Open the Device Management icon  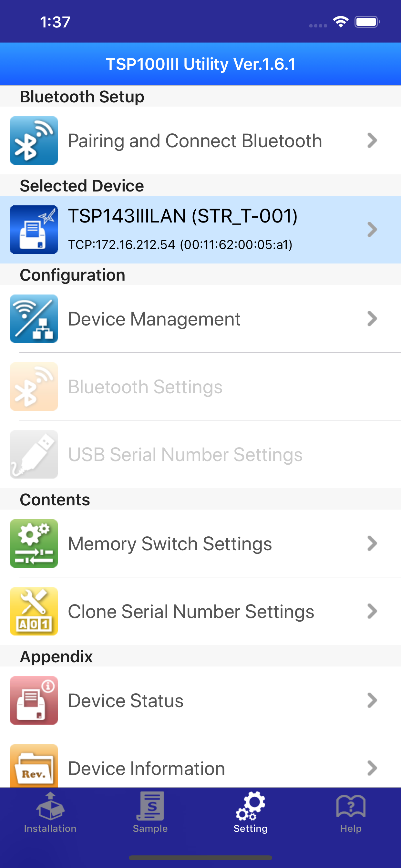click(x=34, y=318)
